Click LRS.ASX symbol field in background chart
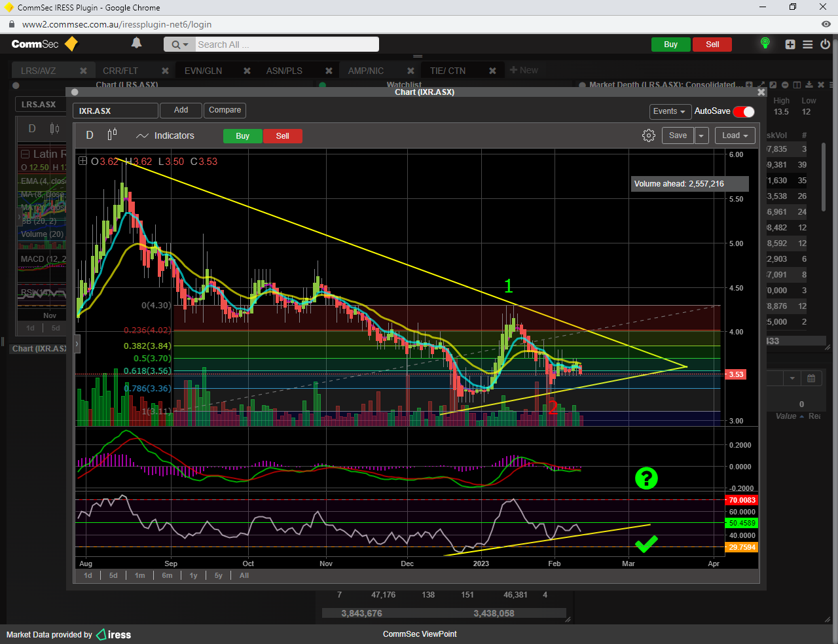 41,104
